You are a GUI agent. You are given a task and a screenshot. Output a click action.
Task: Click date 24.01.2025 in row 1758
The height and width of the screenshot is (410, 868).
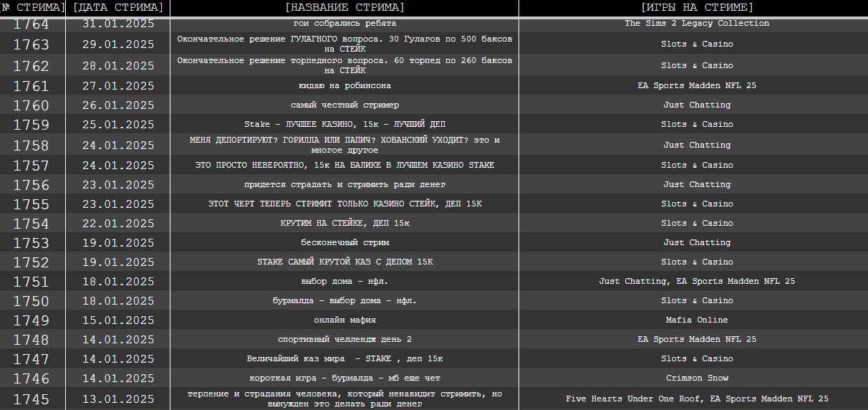click(x=118, y=146)
